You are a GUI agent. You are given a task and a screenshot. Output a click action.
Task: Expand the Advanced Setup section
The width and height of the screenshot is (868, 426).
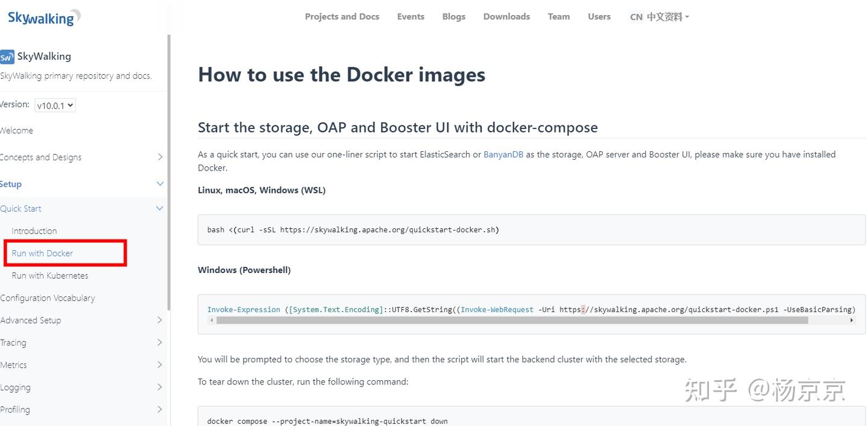click(160, 320)
